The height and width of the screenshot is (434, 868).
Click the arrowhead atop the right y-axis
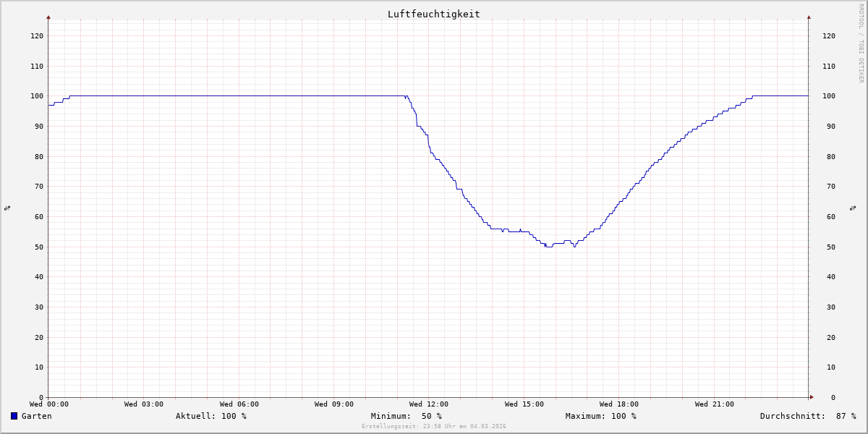click(809, 17)
